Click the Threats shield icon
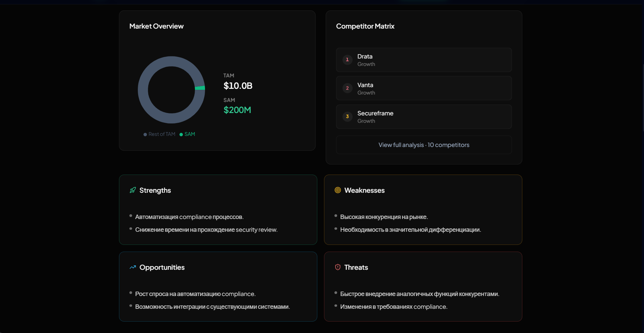Viewport: 644px width, 333px height. point(338,267)
